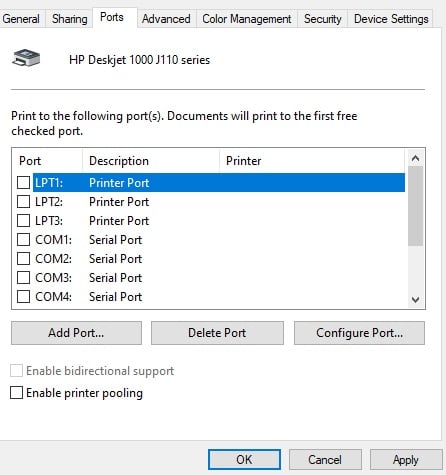
Task: Open the Color Management tab
Action: 247,19
